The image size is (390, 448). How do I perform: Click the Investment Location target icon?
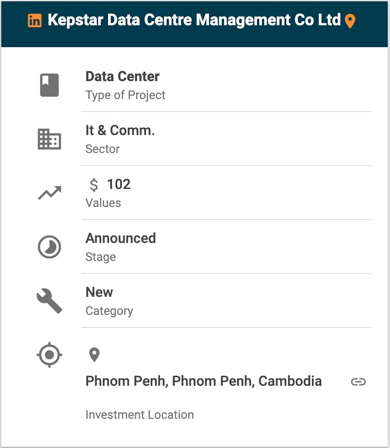click(x=49, y=355)
